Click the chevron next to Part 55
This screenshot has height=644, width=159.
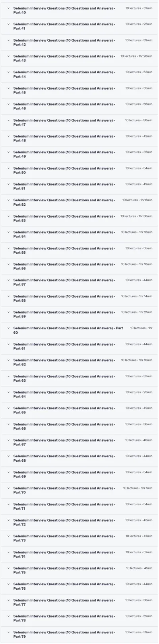click(x=8, y=248)
